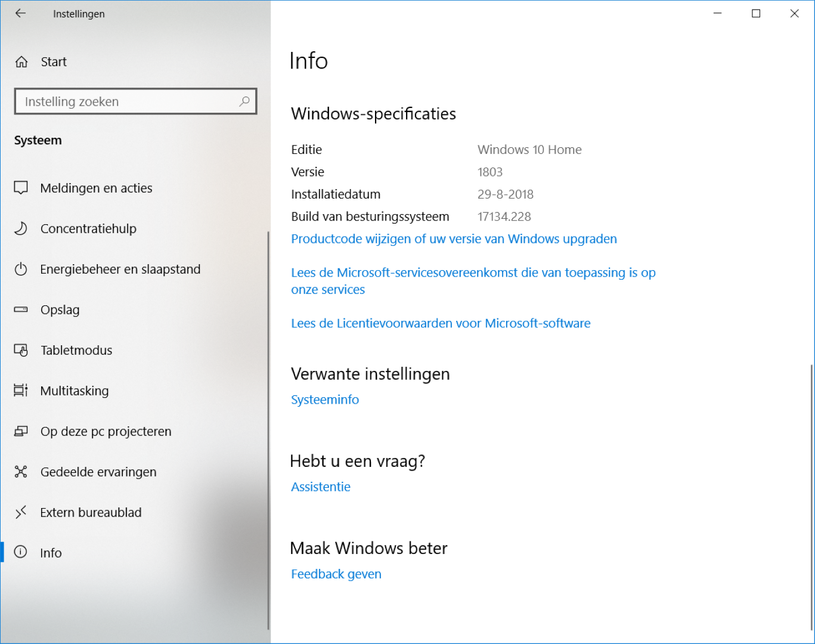Screen dimensions: 815x644
Task: Click the install date 29-8-2018
Action: (506, 194)
